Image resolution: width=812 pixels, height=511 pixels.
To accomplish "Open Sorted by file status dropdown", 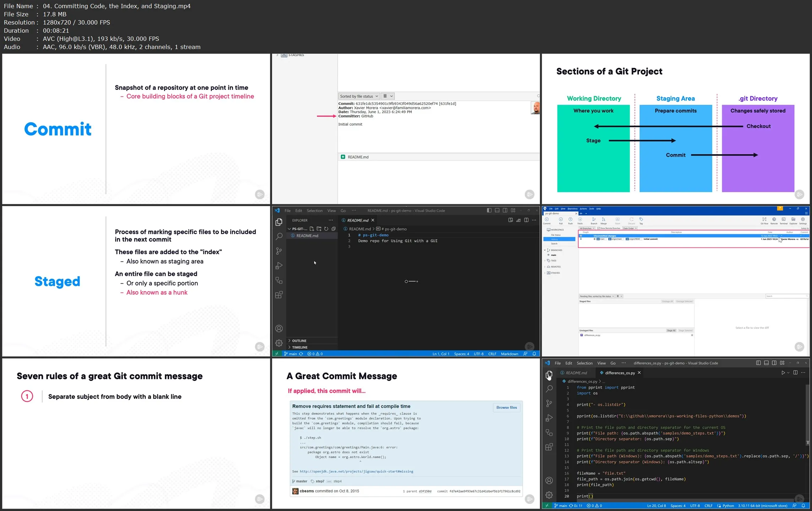I will coord(359,96).
